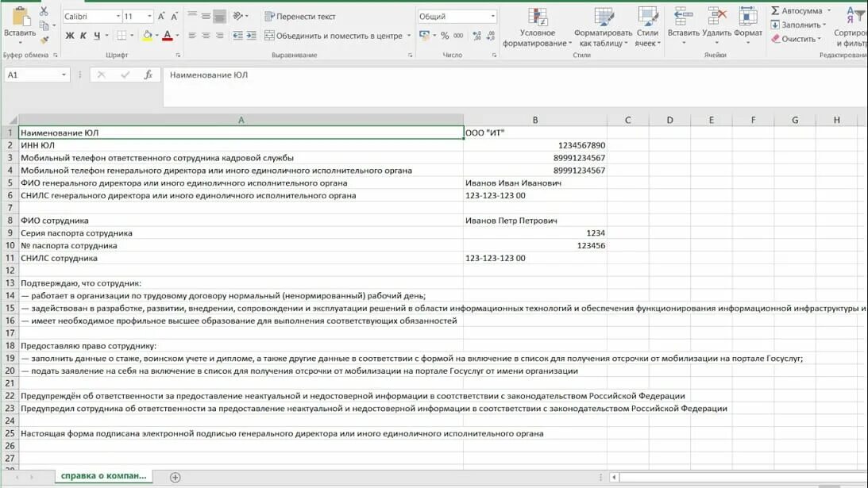The height and width of the screenshot is (488, 868).
Task: Click the Заполнить (Fill) button
Action: pyautogui.click(x=798, y=25)
